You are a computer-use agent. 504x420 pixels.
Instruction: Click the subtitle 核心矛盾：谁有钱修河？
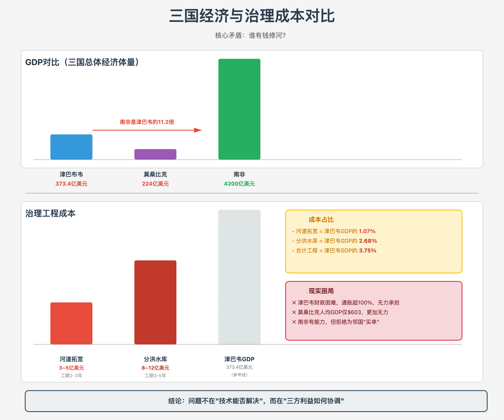(x=250, y=35)
